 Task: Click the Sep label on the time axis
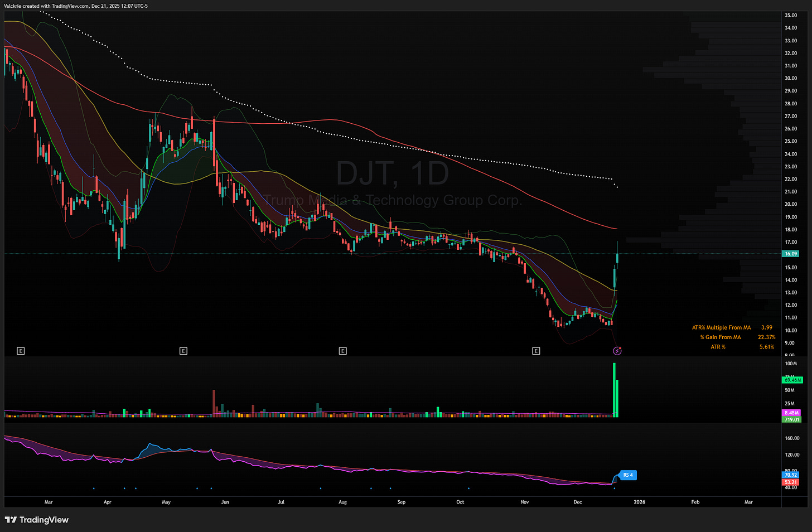click(x=402, y=502)
